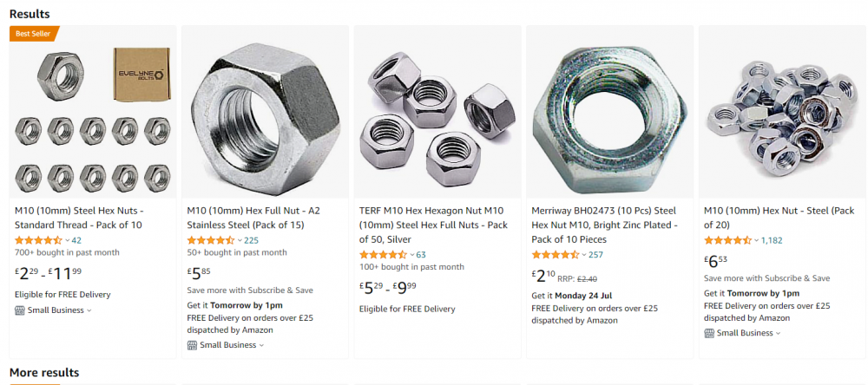The height and width of the screenshot is (385, 868).
Task: Open the 63 reviews link
Action: pos(421,254)
